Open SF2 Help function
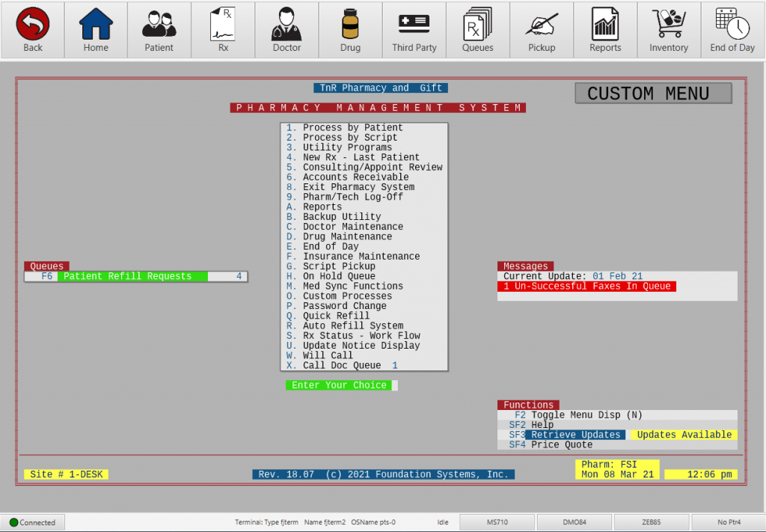This screenshot has height=532, width=766. tap(531, 424)
